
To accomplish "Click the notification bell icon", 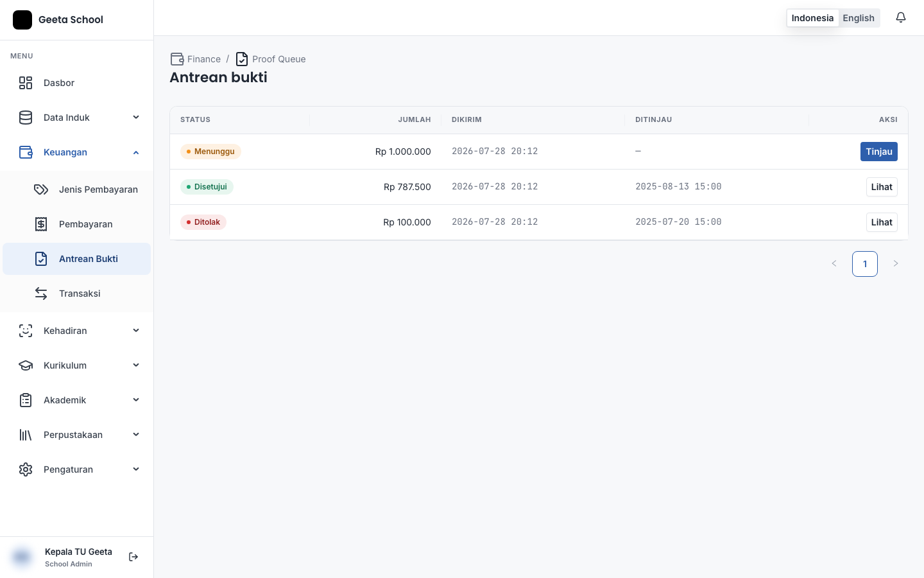I will 901,17.
